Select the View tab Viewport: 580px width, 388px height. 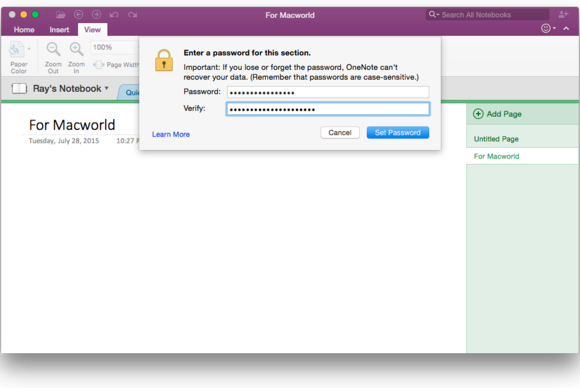tap(92, 30)
